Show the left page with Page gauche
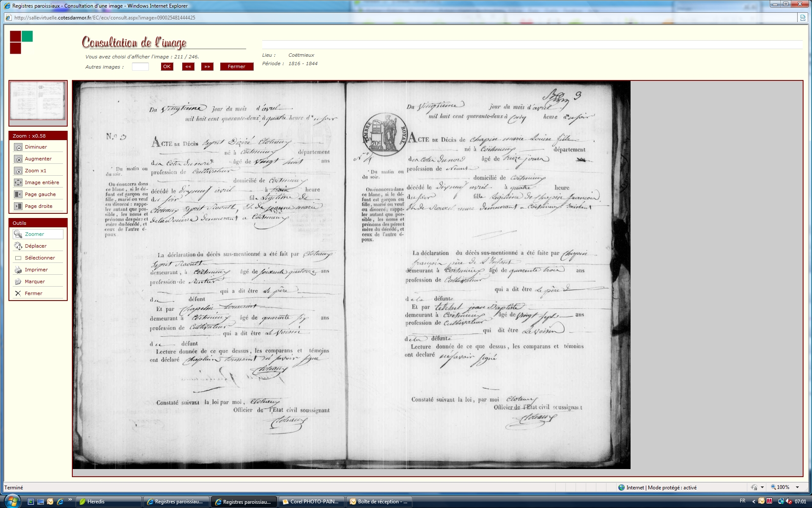The width and height of the screenshot is (812, 508). (x=18, y=194)
